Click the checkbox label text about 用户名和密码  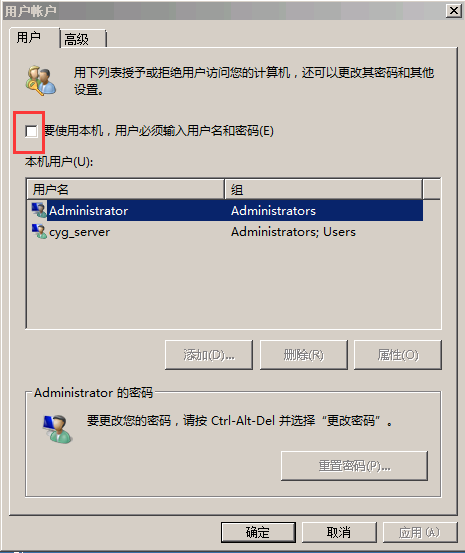pos(159,131)
